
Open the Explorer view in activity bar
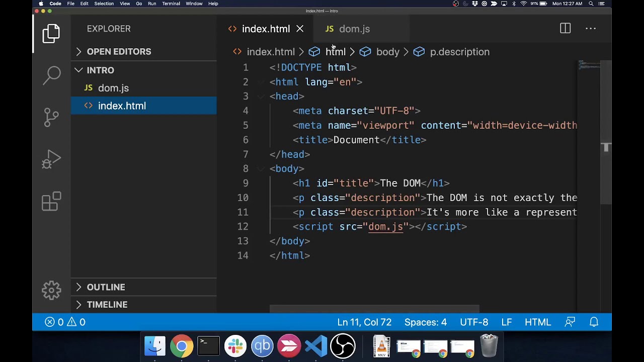click(51, 34)
